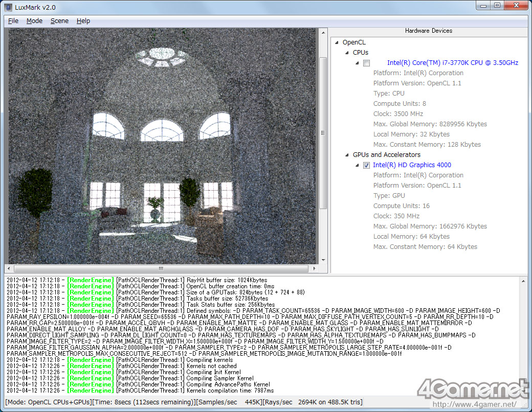Screen dimensions: 532x412
Task: Collapse the Intel HD Graphics 4000 details
Action: click(358, 165)
